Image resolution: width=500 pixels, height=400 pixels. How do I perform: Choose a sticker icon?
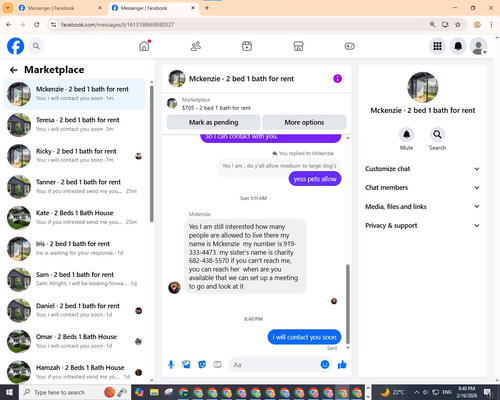[x=202, y=365]
